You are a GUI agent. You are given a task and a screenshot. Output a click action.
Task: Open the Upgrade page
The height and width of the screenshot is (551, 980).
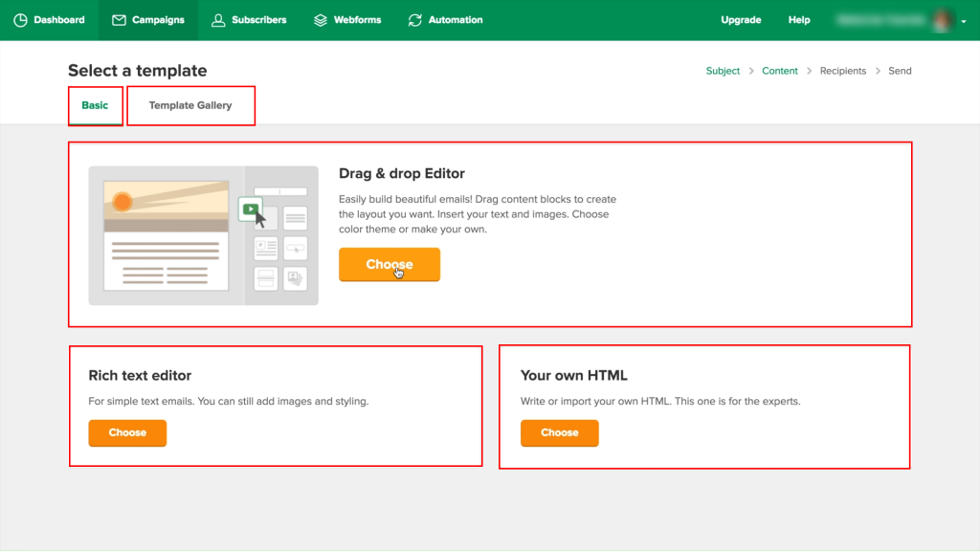pyautogui.click(x=741, y=20)
